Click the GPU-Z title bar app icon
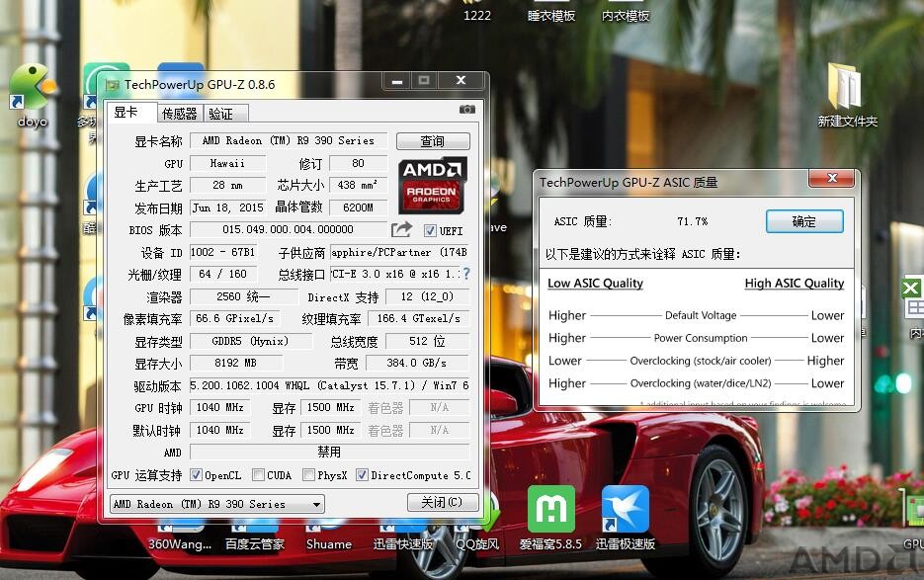Viewport: 924px width, 580px height. click(x=112, y=85)
